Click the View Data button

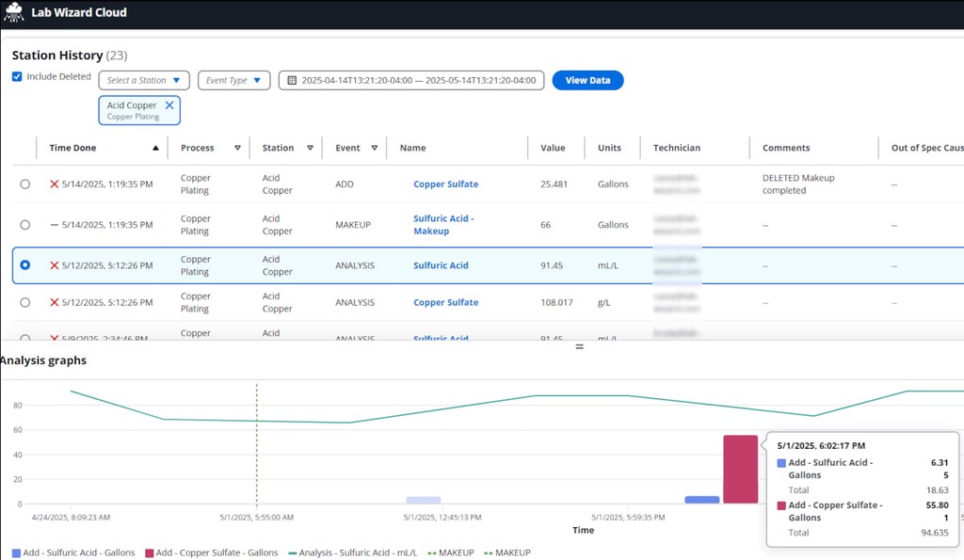(587, 81)
